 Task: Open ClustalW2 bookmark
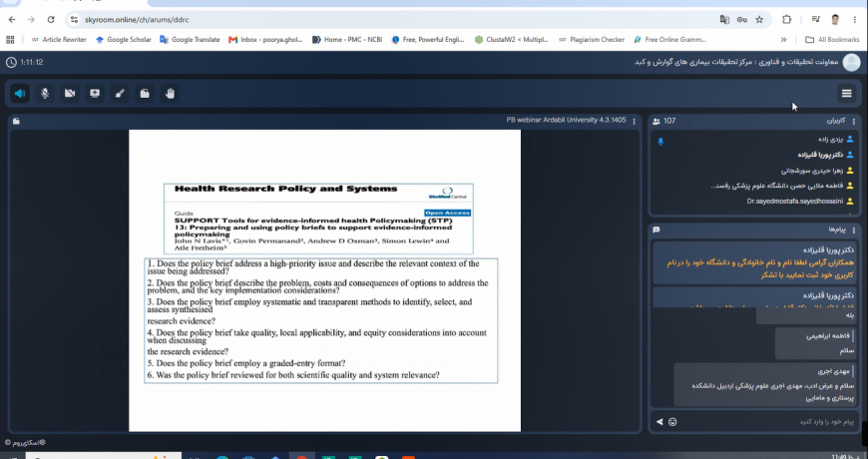pyautogui.click(x=512, y=39)
